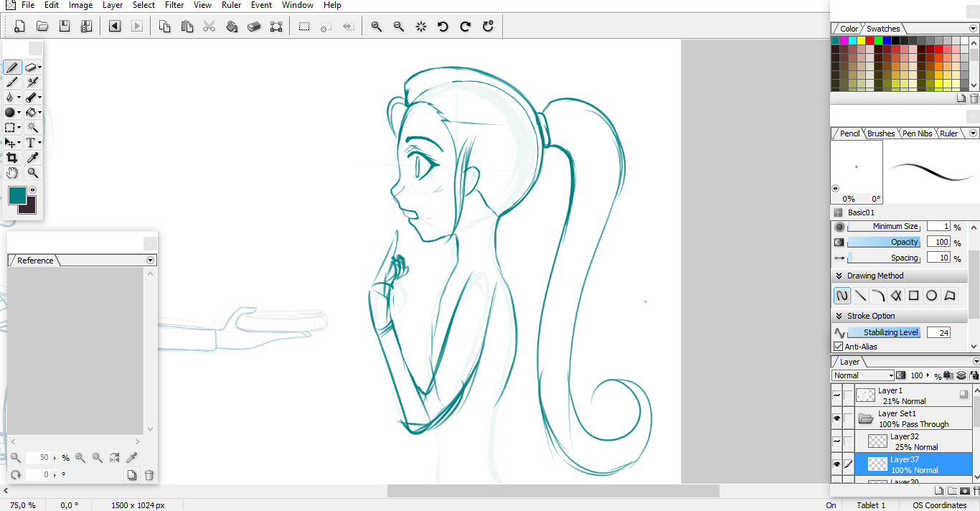Choose the Hand pan tool
Viewport: 980px width, 511px height.
[11, 173]
